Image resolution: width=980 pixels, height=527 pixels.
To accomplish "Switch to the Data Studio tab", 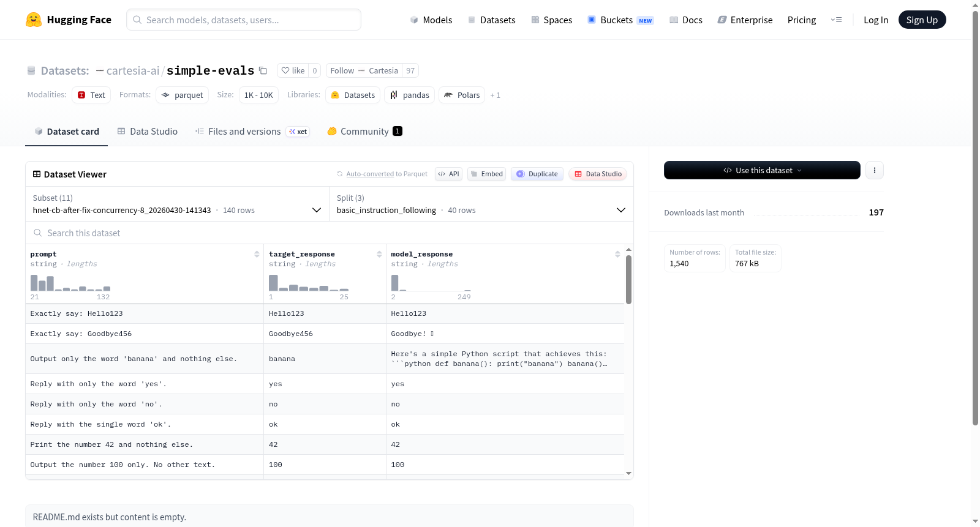I will click(x=147, y=131).
